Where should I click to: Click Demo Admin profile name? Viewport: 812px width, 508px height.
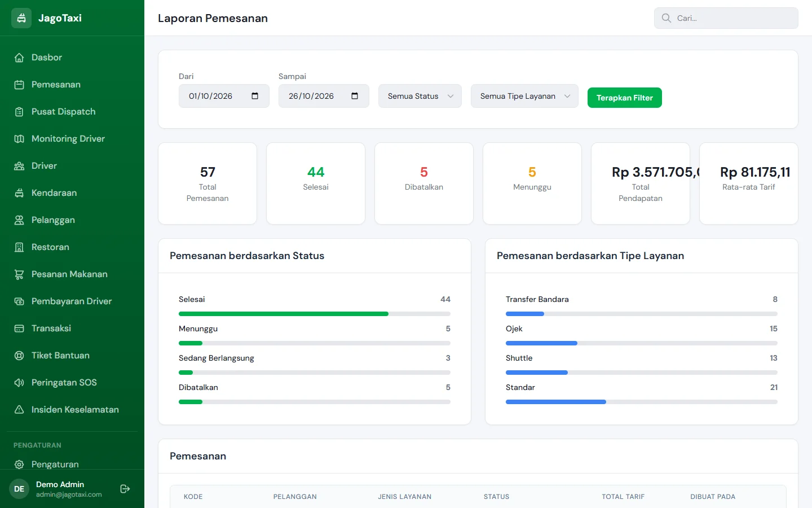point(60,484)
